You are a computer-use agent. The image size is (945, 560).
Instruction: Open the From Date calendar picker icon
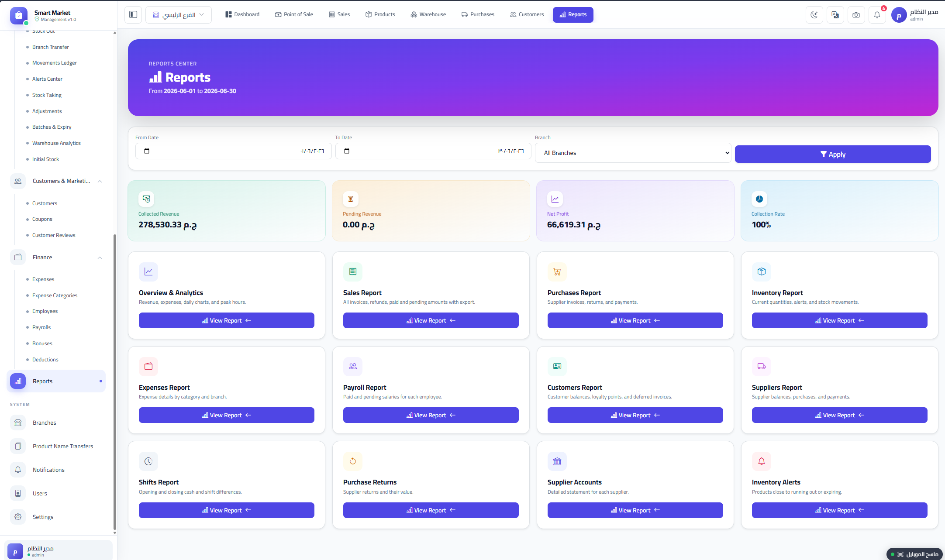click(x=147, y=151)
